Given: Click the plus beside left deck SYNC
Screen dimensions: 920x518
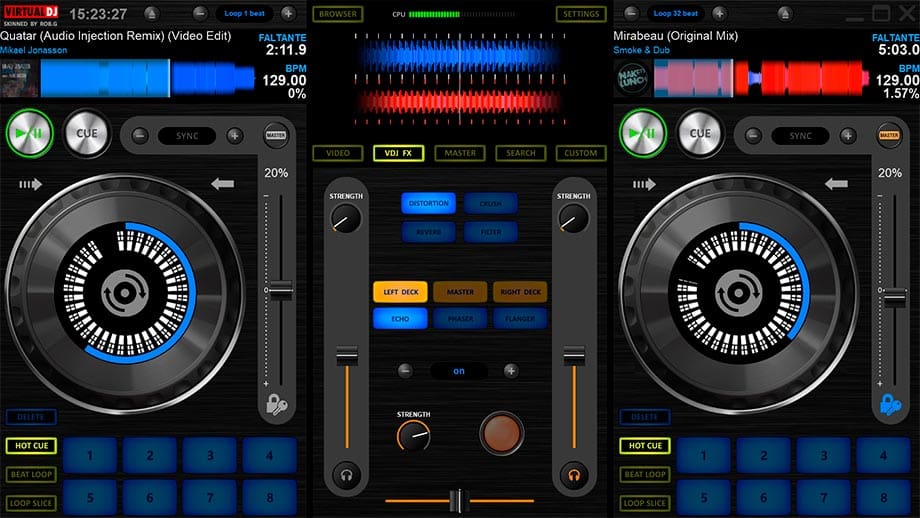Looking at the screenshot, I should coord(235,136).
